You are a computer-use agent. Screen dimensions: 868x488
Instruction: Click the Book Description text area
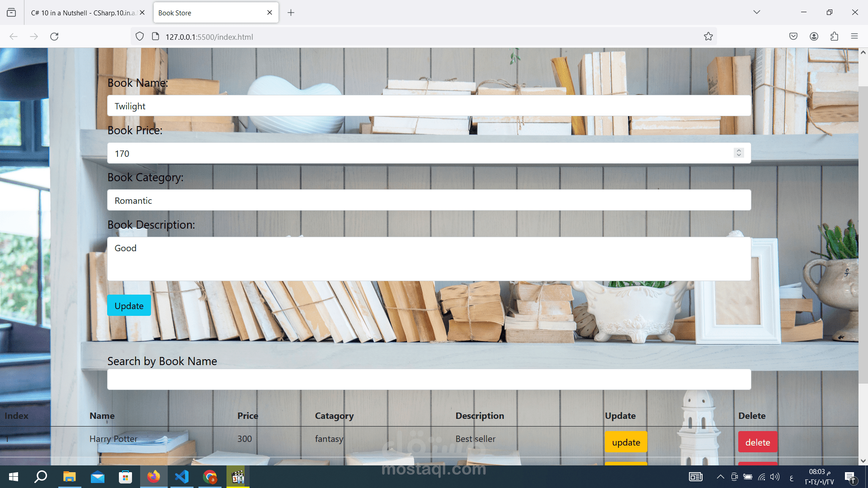coord(429,259)
